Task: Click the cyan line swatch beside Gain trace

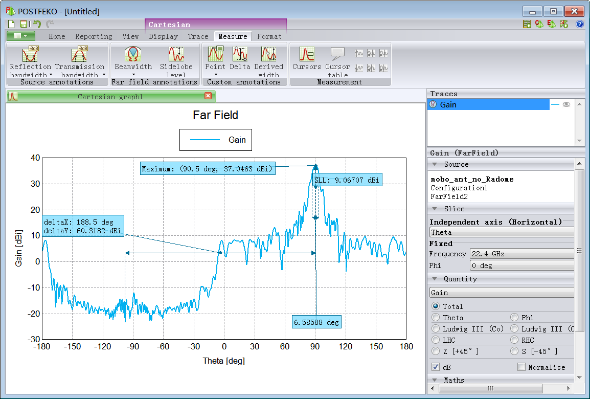Action: [x=555, y=104]
